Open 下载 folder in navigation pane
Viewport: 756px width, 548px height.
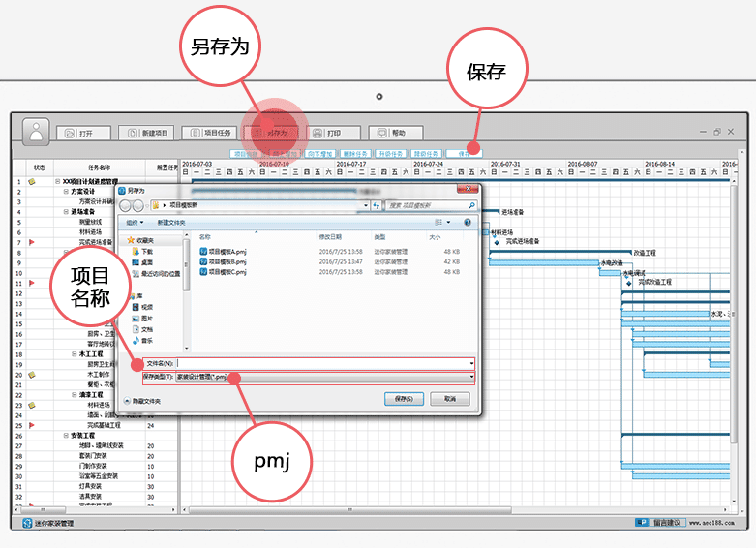146,251
